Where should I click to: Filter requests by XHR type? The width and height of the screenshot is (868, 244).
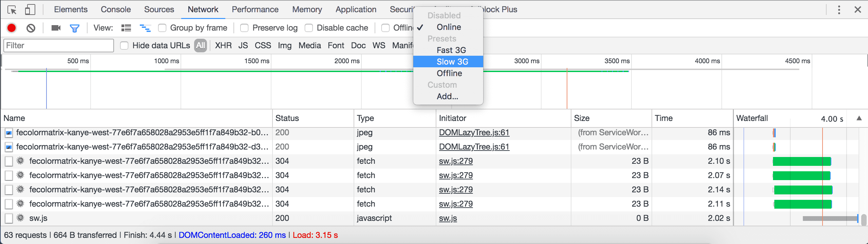pyautogui.click(x=223, y=46)
